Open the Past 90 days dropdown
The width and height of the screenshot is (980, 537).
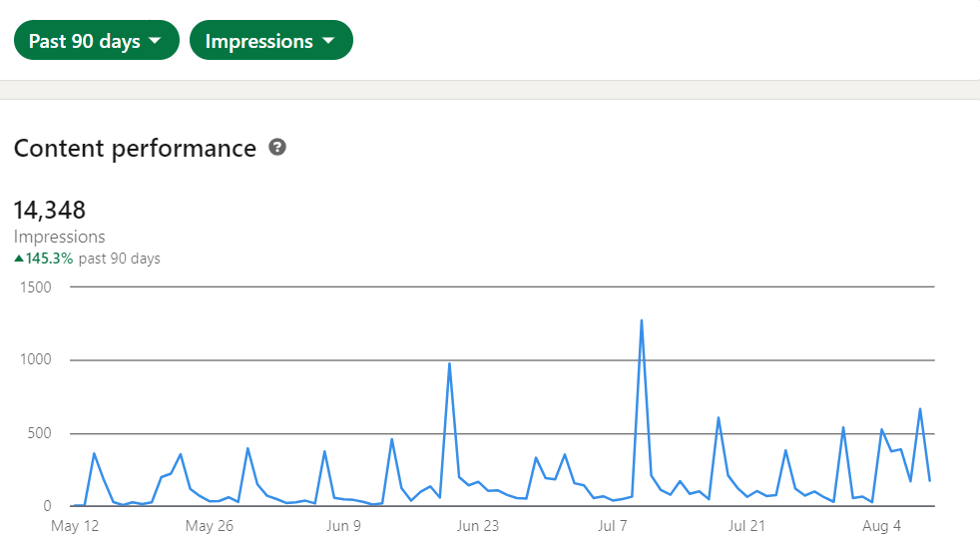[x=95, y=41]
